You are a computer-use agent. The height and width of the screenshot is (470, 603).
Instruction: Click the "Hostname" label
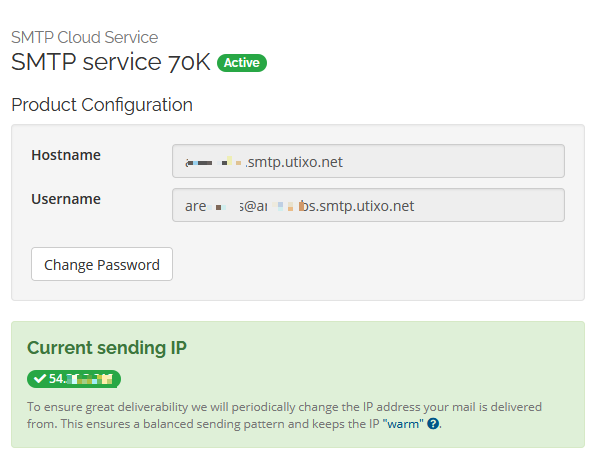click(x=66, y=155)
